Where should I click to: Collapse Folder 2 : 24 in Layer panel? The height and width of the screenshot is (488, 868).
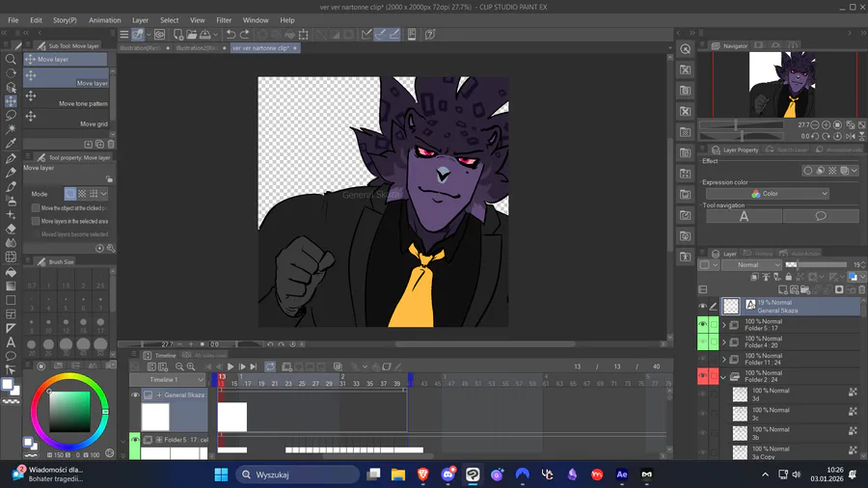click(724, 377)
